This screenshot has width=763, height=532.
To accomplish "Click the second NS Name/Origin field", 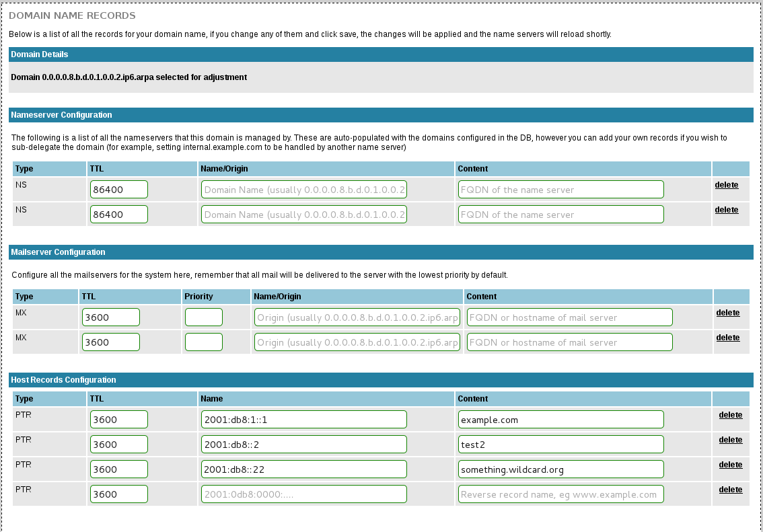I will pyautogui.click(x=303, y=214).
